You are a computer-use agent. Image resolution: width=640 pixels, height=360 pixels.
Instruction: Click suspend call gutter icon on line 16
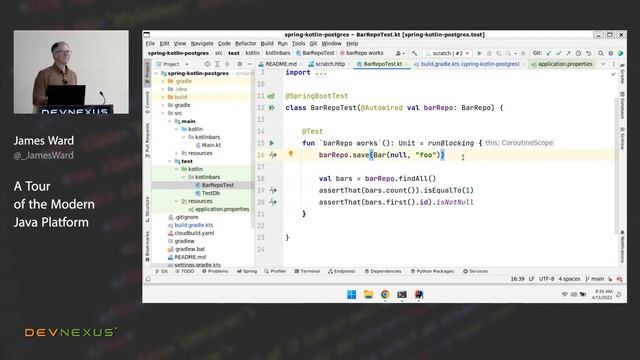(273, 155)
